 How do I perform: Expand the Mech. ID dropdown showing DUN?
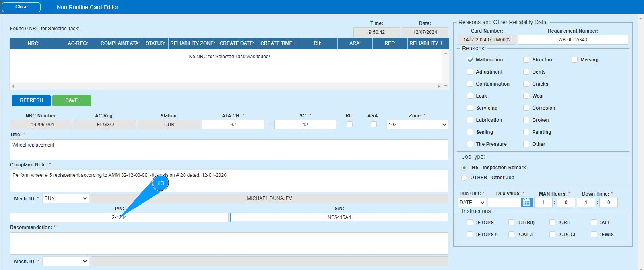click(65, 198)
